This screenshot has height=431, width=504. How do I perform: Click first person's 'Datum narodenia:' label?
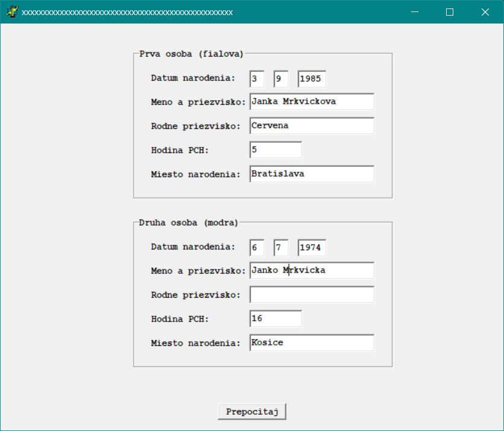point(193,78)
